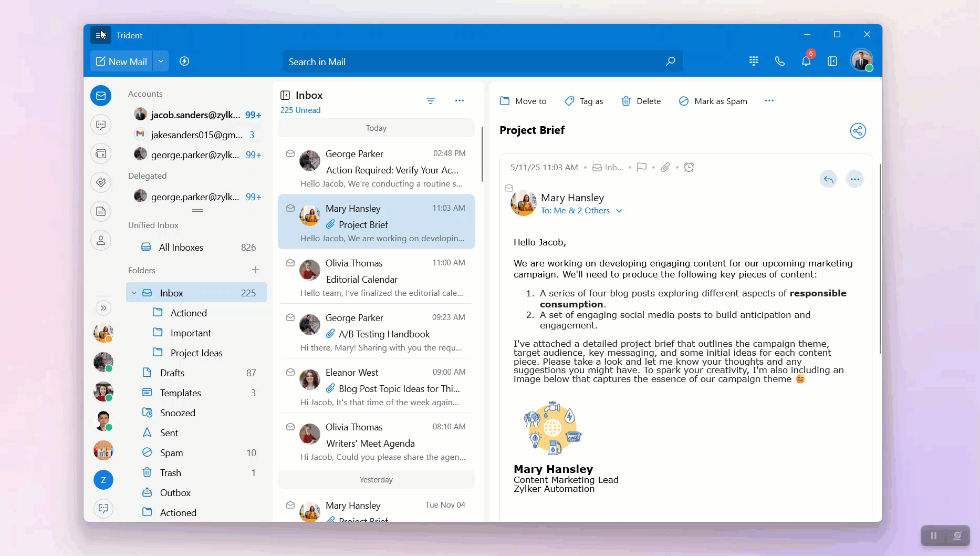Click the campaign theme image in email
The width and height of the screenshot is (980, 556).
pos(552,428)
